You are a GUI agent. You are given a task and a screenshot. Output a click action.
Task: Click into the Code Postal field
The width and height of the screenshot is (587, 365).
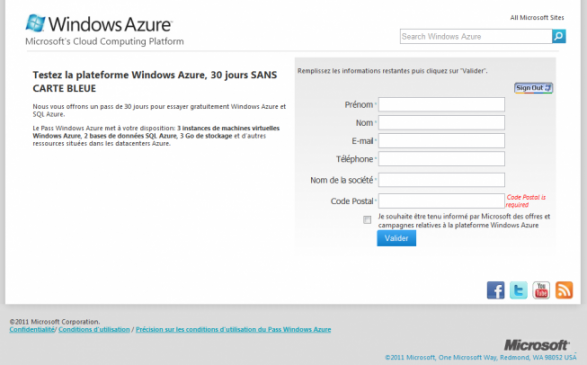[x=441, y=201]
